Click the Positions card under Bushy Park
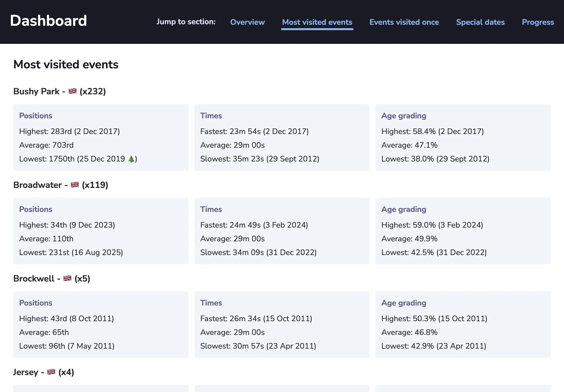This screenshot has width=564, height=392. pos(36,115)
